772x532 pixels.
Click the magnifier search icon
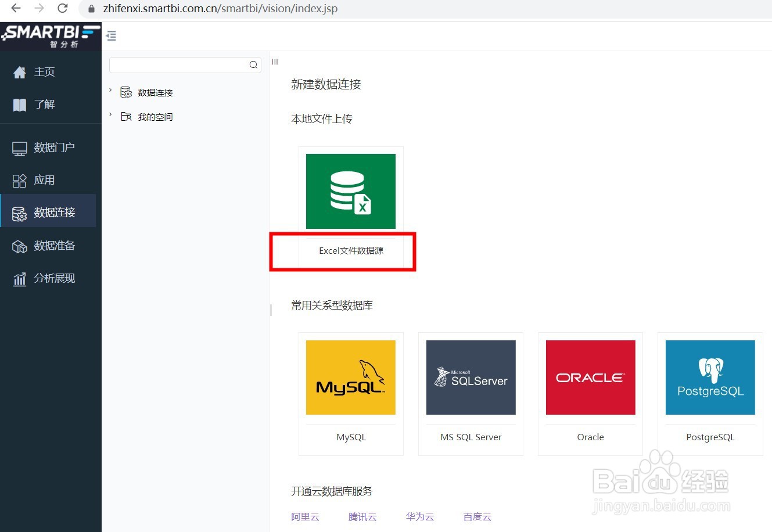point(253,64)
